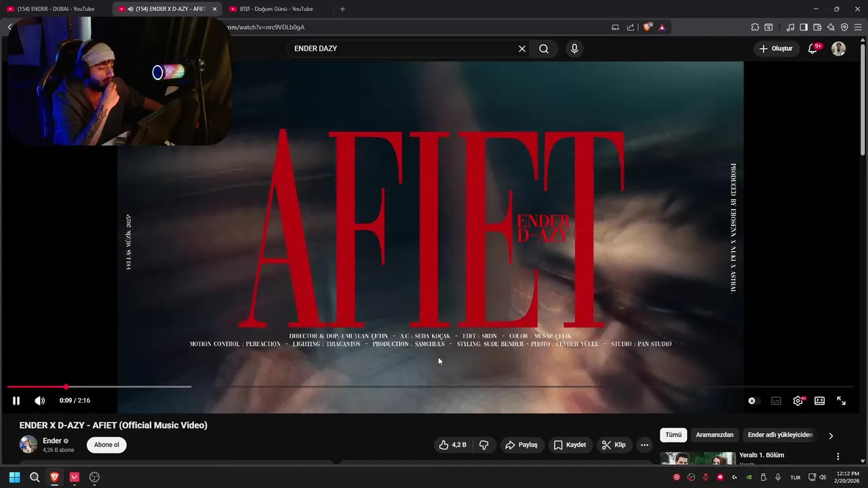Start voice search with microphone
This screenshot has height=488, width=868.
574,49
